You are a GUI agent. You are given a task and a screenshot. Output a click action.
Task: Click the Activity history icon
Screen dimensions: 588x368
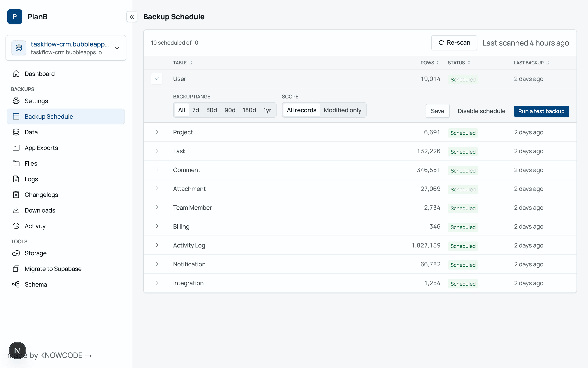pos(16,226)
